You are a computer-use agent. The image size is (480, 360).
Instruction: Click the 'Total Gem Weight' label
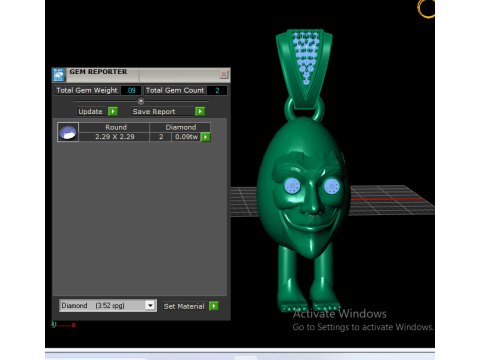(x=87, y=90)
